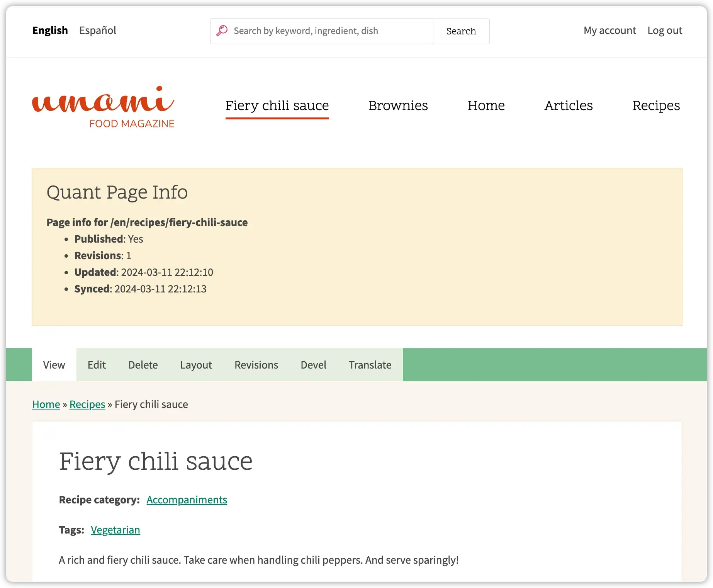Open the Devel tab

tap(313, 365)
